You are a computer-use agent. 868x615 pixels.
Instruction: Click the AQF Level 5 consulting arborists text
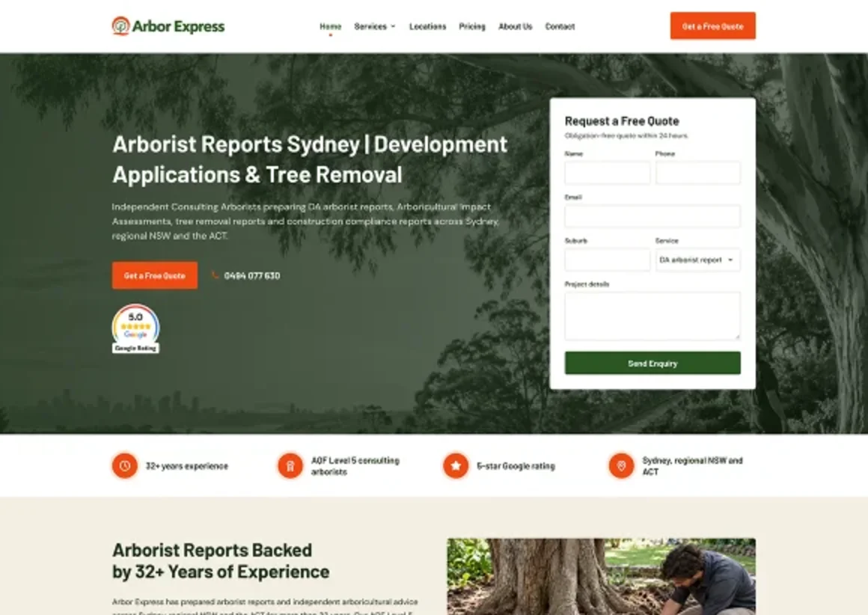[x=355, y=466]
